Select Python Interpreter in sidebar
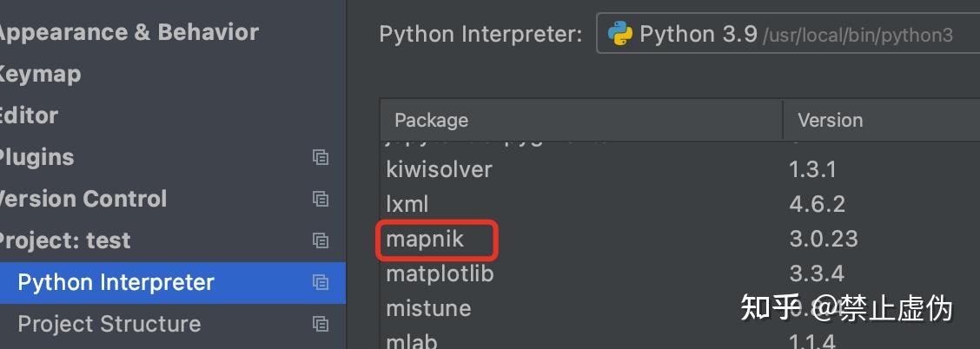Viewport: 980px width, 349px height. (x=116, y=282)
